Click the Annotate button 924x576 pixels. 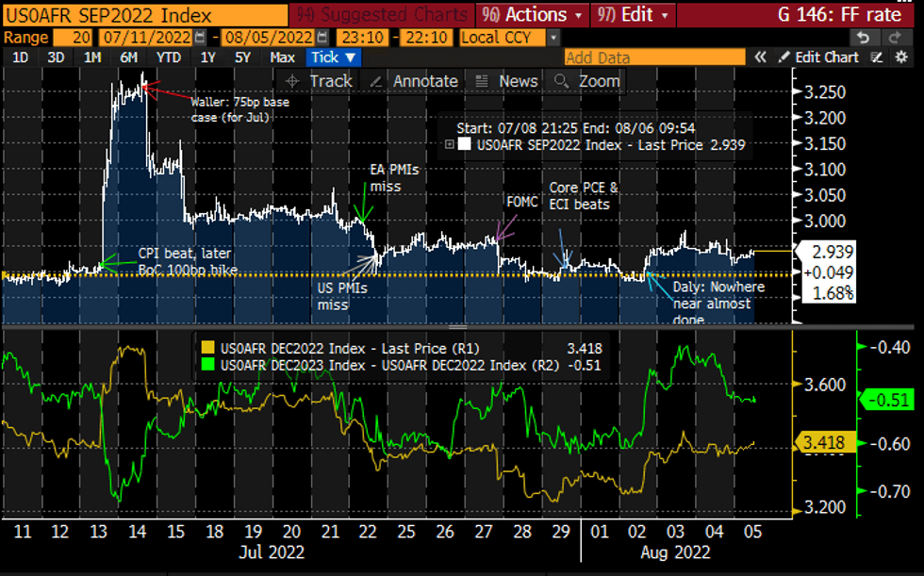(415, 81)
